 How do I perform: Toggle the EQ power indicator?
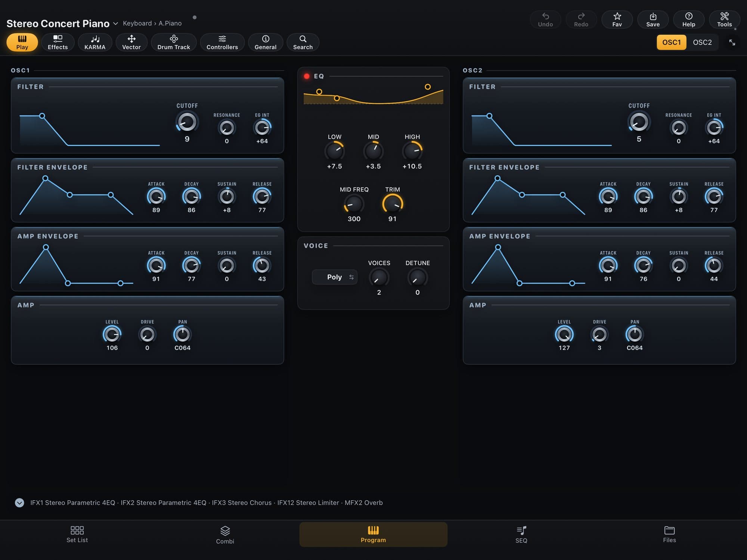[x=307, y=76]
